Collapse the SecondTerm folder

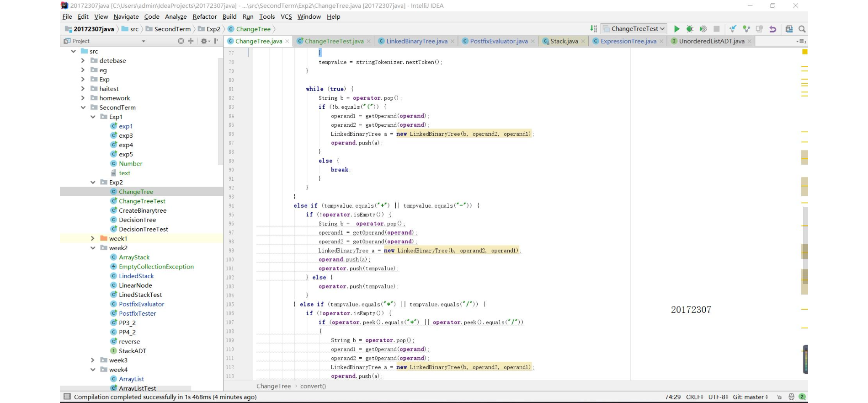(83, 107)
